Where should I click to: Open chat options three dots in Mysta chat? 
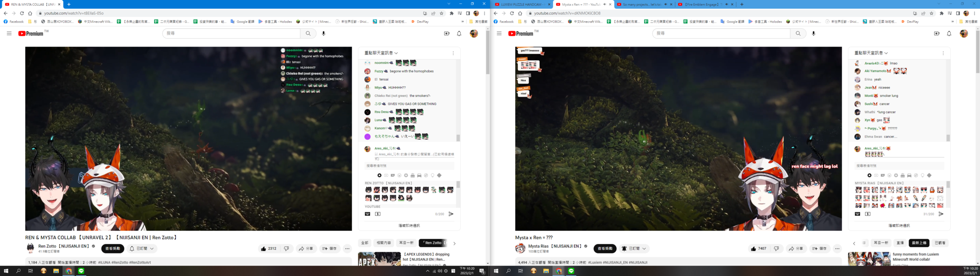point(943,53)
